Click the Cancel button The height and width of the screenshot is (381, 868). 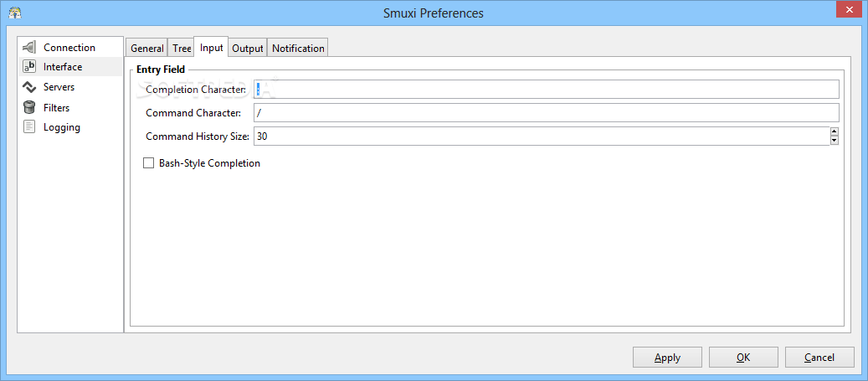(819, 358)
